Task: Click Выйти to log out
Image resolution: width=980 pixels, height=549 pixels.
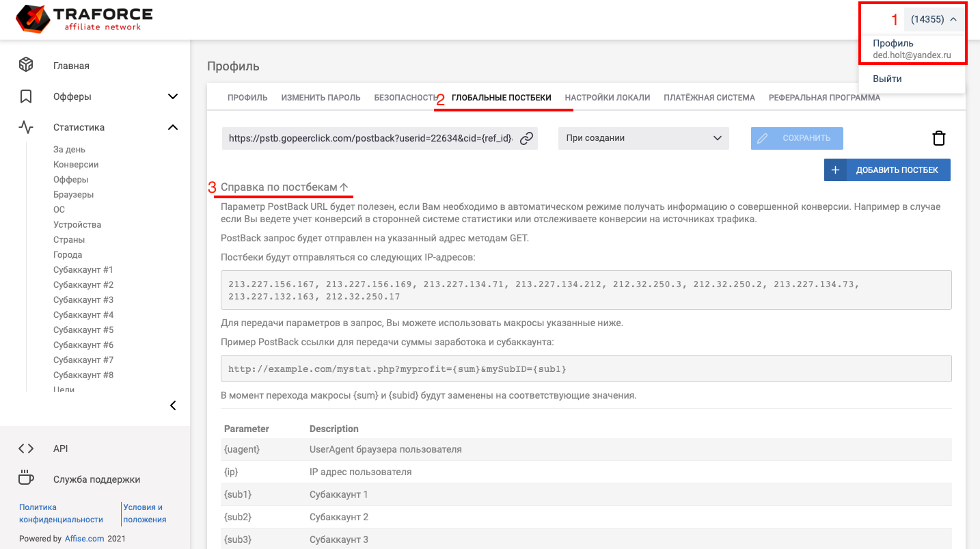Action: [x=887, y=79]
